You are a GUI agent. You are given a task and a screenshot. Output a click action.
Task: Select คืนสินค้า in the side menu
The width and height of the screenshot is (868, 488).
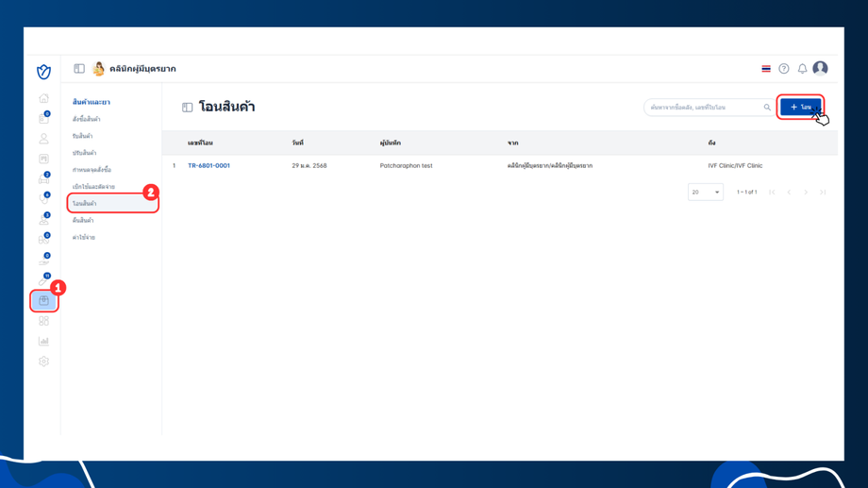point(83,221)
